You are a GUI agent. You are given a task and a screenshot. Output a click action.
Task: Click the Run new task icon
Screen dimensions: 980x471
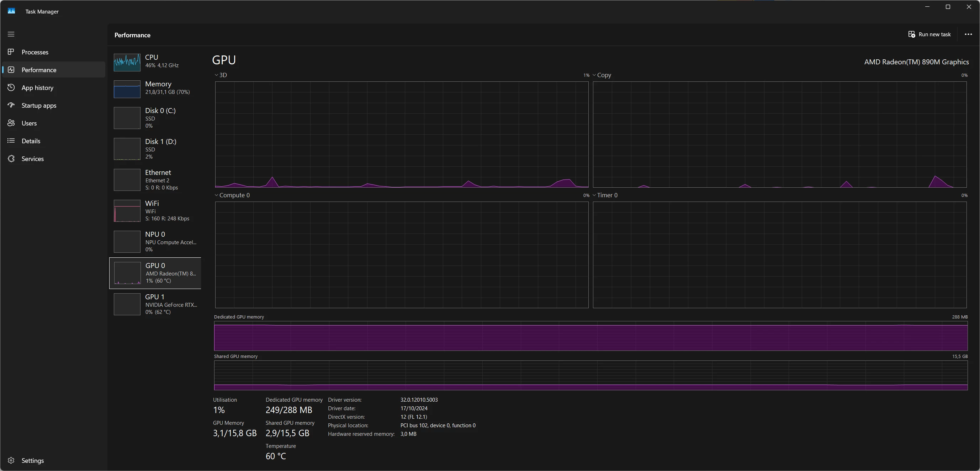click(x=911, y=34)
